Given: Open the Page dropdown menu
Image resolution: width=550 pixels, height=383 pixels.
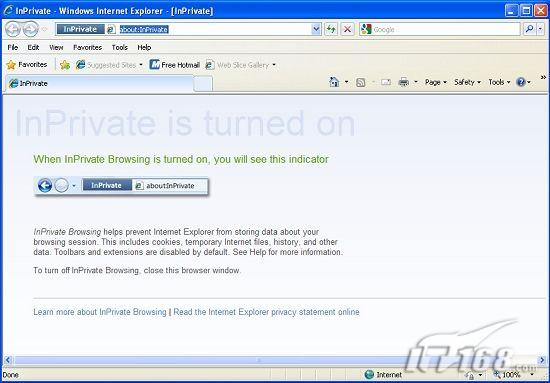Looking at the screenshot, I should point(436,82).
